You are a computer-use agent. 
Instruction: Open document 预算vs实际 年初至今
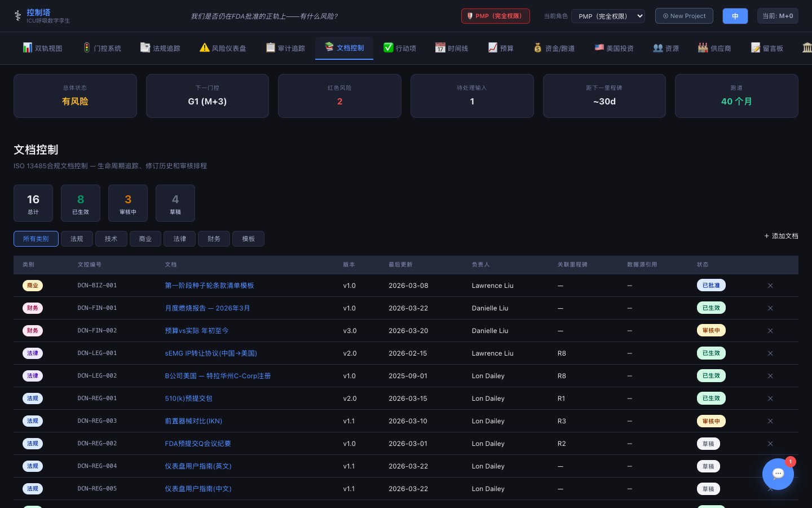pos(197,331)
